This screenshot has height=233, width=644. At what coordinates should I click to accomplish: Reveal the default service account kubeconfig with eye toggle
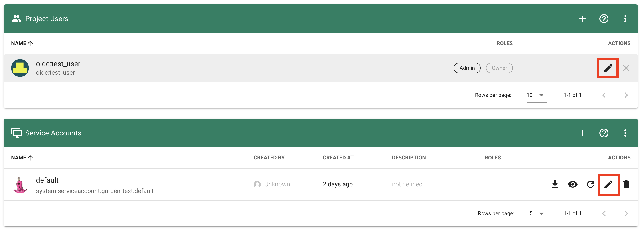(573, 184)
